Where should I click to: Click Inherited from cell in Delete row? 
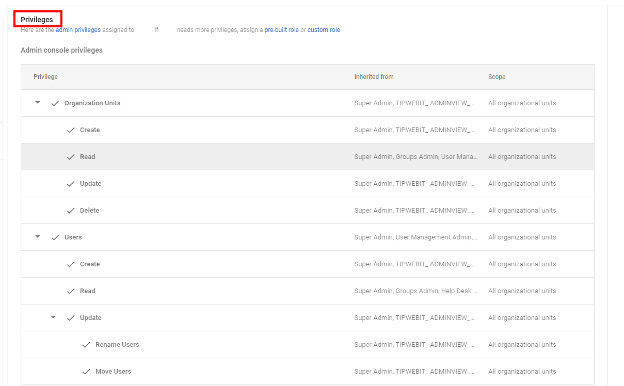(x=414, y=211)
